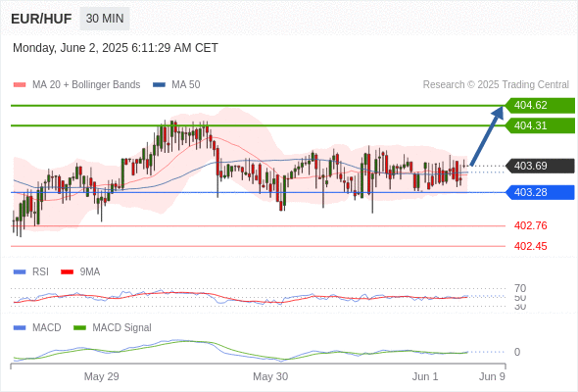This screenshot has width=578, height=392.
Task: Click the black 403.69 current price tag
Action: point(540,166)
